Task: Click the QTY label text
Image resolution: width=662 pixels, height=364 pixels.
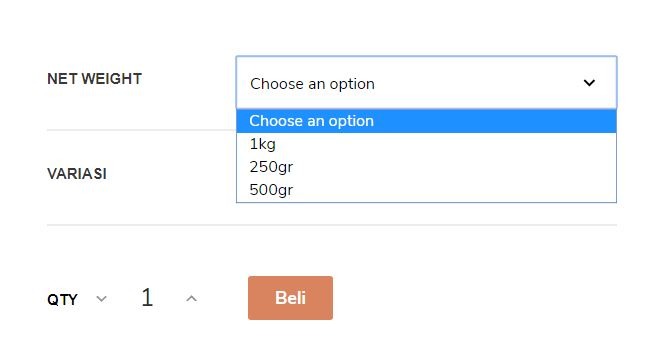Action: (62, 299)
